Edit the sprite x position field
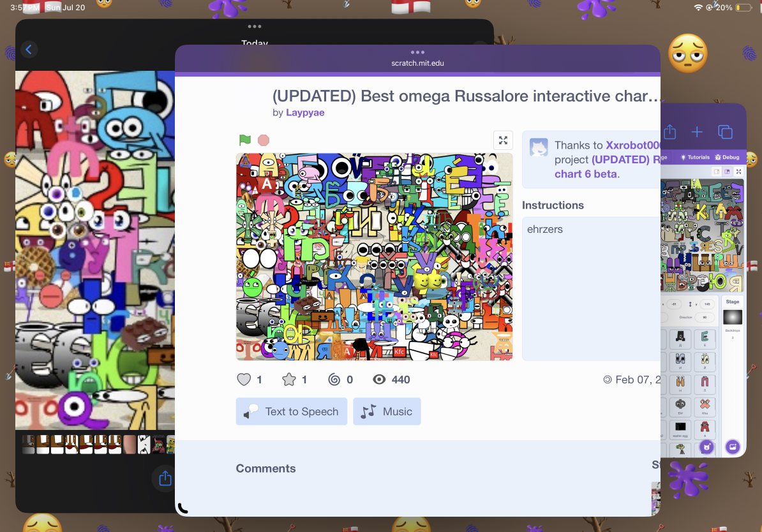The height and width of the screenshot is (532, 762). click(x=673, y=304)
